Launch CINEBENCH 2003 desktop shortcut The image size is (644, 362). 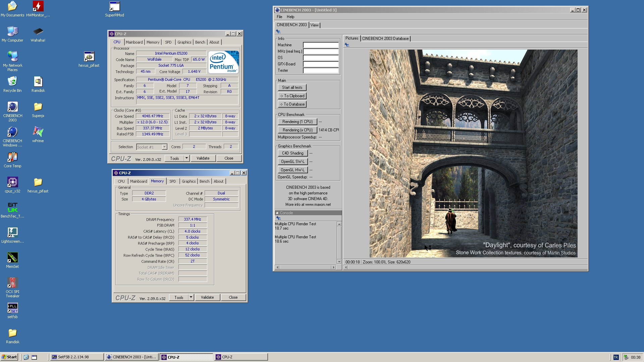point(12,112)
